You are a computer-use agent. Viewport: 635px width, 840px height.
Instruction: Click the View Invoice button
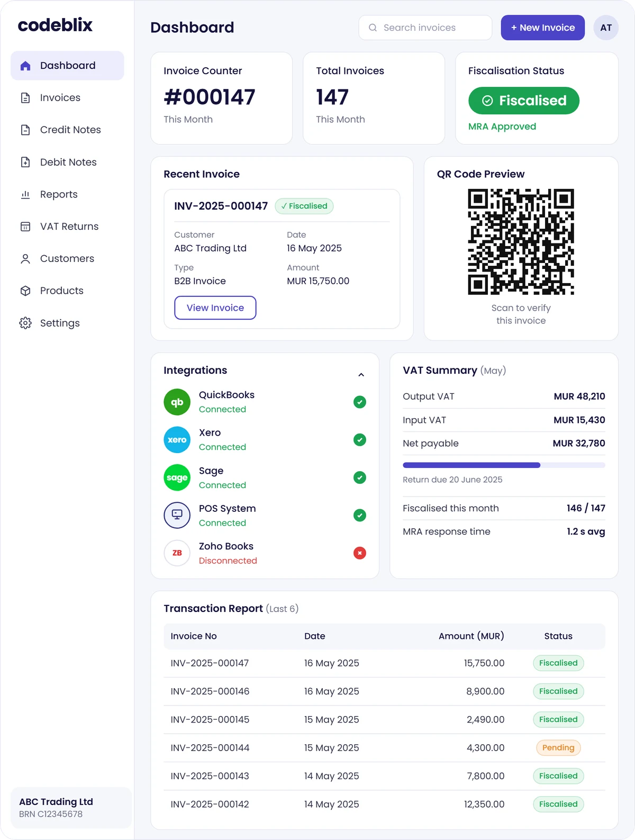pyautogui.click(x=215, y=308)
